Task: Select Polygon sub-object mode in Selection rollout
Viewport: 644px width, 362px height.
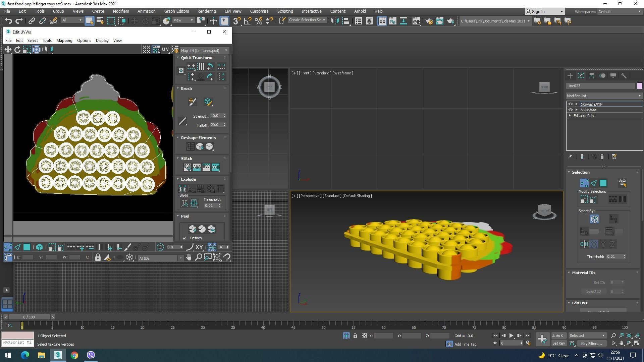Action: pos(603,183)
